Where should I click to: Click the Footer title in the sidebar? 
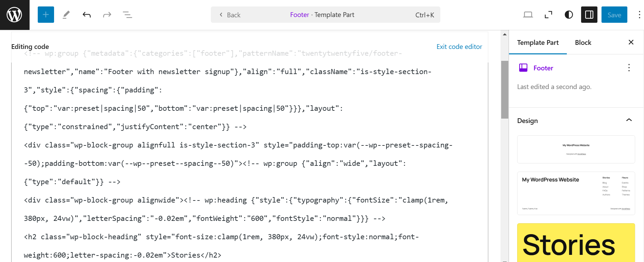pyautogui.click(x=543, y=68)
